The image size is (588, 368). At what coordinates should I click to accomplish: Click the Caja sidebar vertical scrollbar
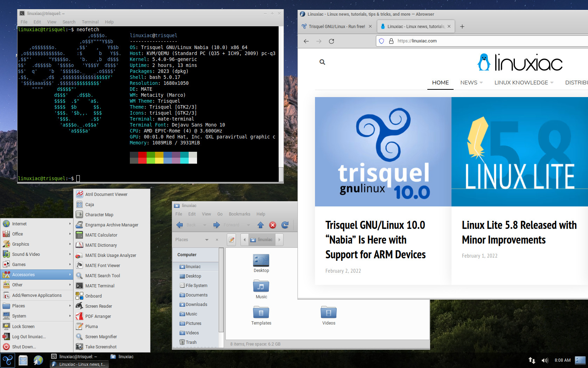(221, 290)
